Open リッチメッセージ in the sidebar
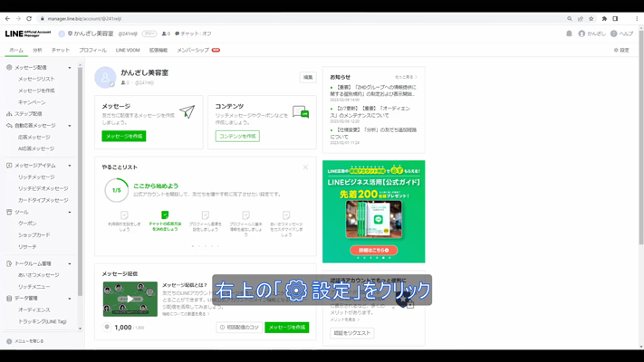Image resolution: width=644 pixels, height=362 pixels. 36,176
